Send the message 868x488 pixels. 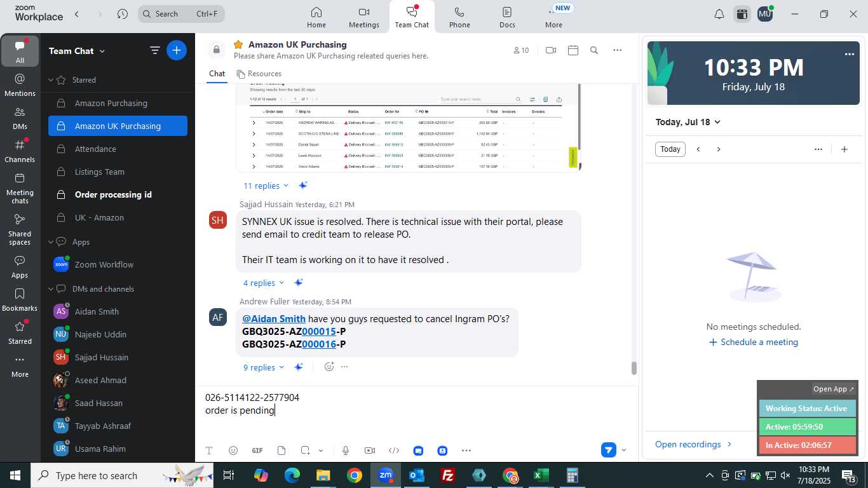tap(609, 450)
